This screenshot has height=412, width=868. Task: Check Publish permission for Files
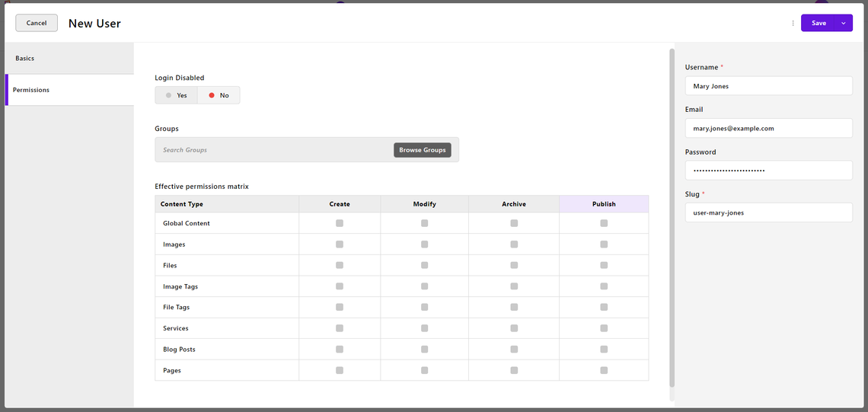[x=604, y=265]
